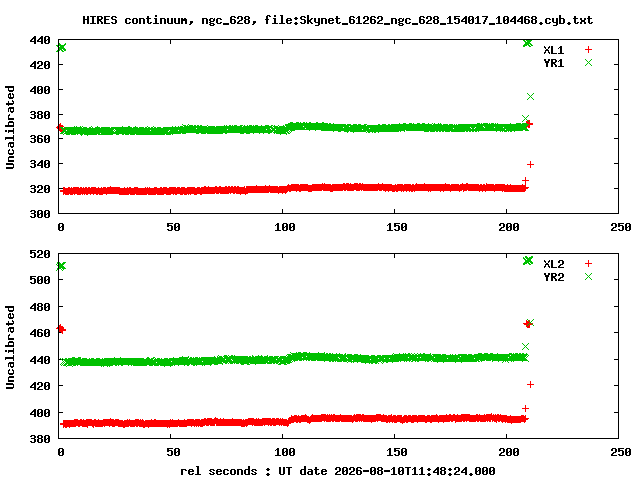
Task: Click the green YR1 legend cross marker
Action: click(588, 63)
